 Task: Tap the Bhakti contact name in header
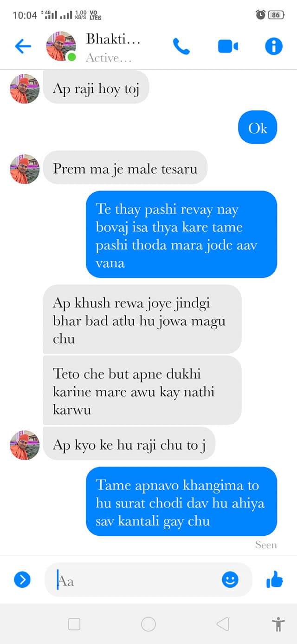[x=113, y=39]
